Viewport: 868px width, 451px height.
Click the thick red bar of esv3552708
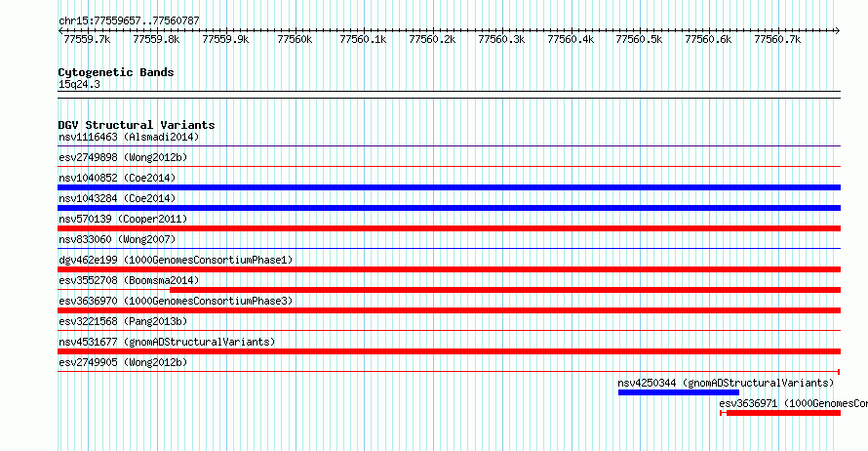(x=505, y=290)
